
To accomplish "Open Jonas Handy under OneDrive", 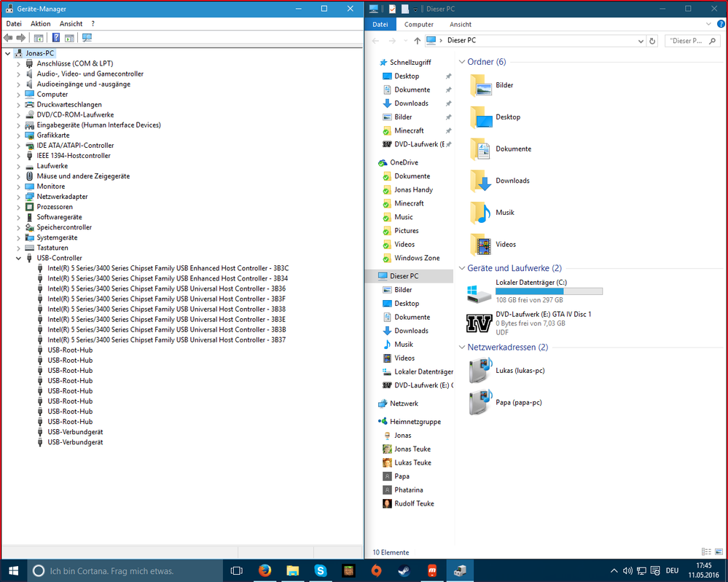I will (415, 189).
